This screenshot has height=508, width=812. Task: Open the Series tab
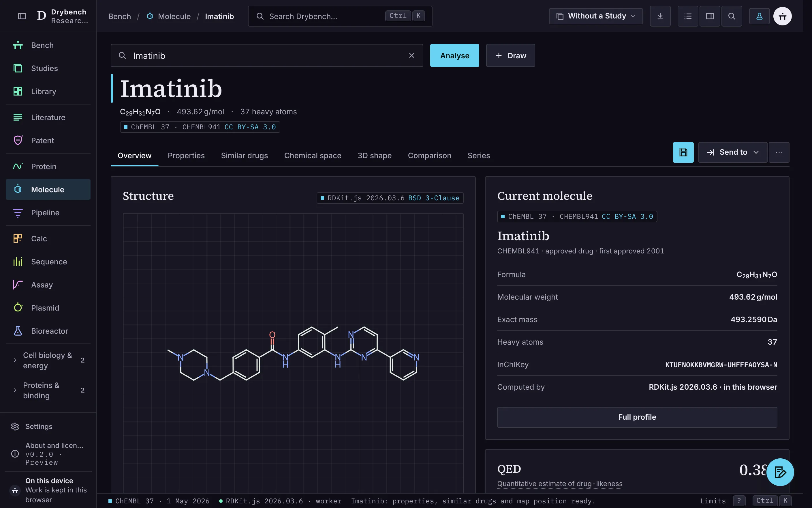(x=479, y=156)
